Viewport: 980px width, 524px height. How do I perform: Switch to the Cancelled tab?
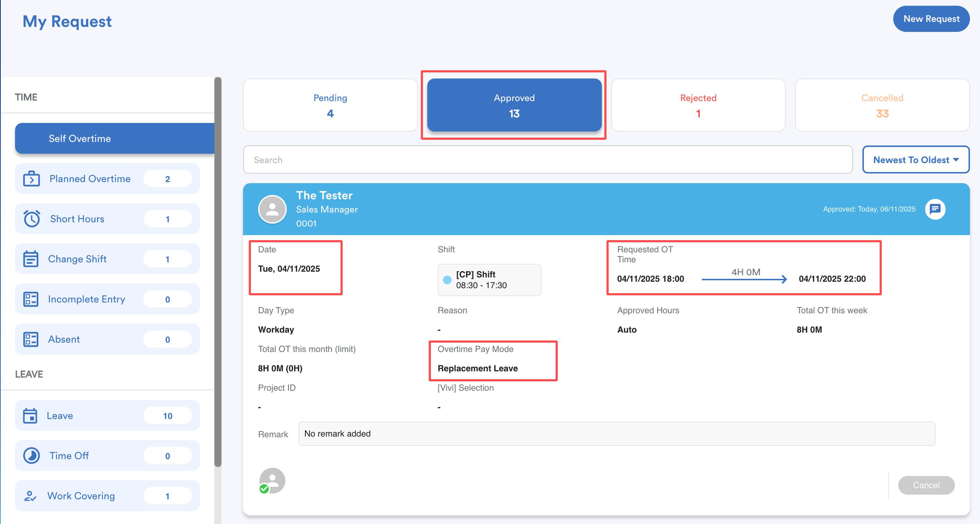point(881,105)
